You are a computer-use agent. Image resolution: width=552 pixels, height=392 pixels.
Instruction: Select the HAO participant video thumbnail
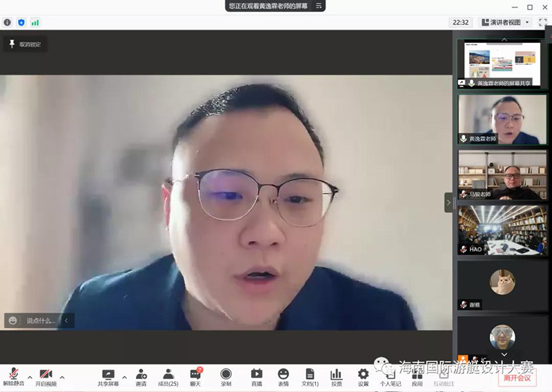click(x=502, y=230)
